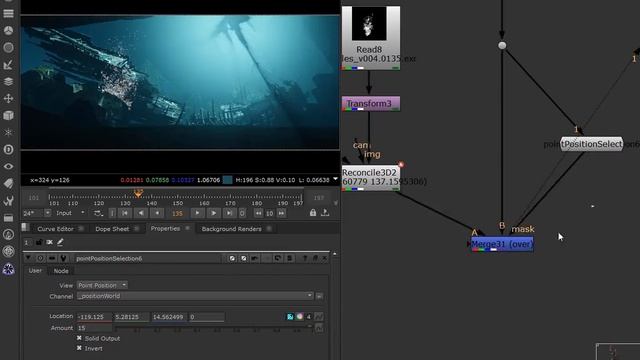Click the Location color picker eyedropper icon
Image resolution: width=640 pixels, height=360 pixels.
290,317
